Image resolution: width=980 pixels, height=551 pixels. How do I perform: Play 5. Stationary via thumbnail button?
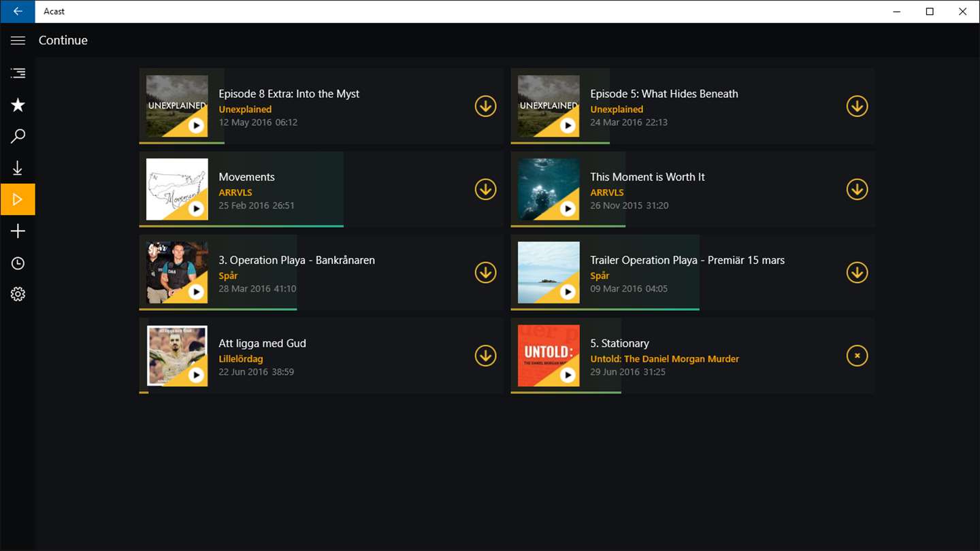pos(568,375)
